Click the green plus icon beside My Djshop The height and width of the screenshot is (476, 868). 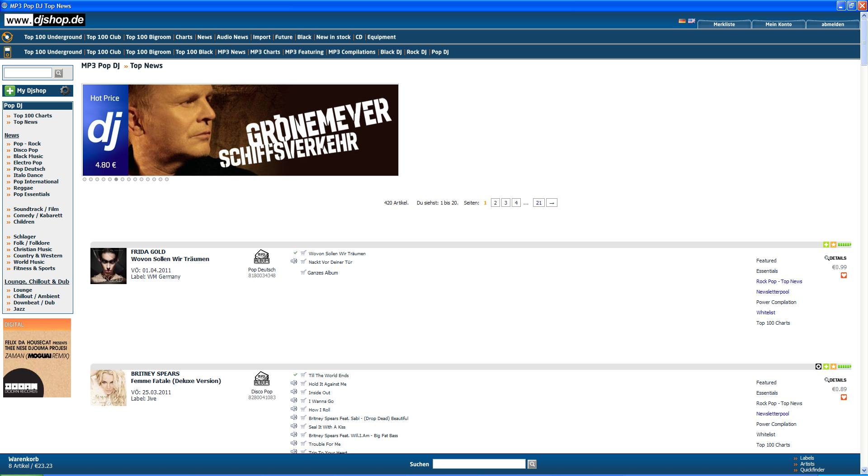(10, 91)
